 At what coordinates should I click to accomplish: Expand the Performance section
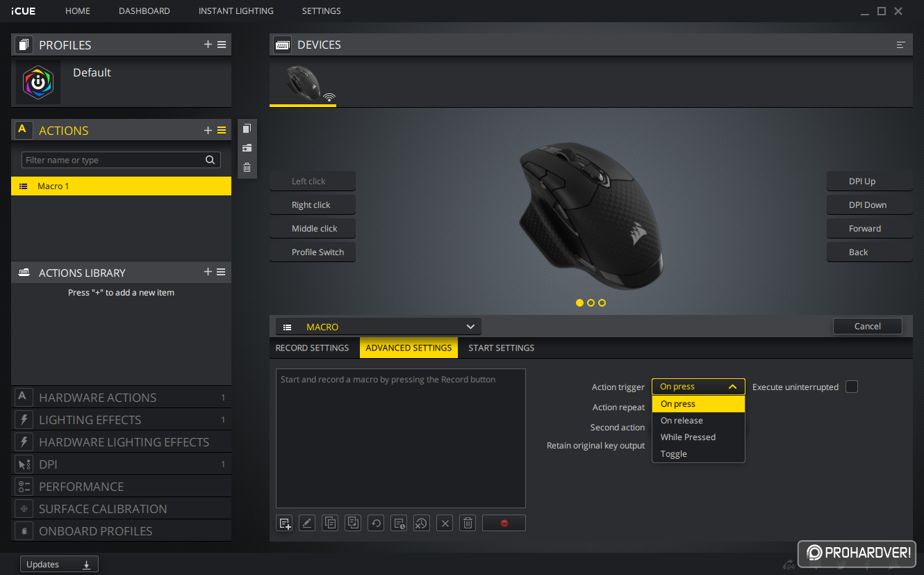(121, 486)
